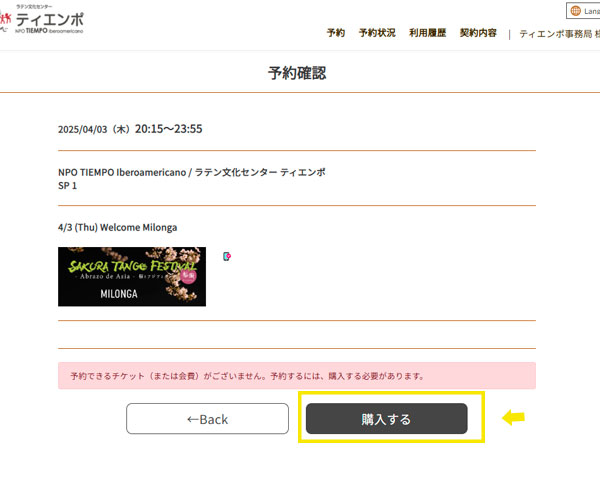600x488 pixels.
Task: Click the 購入する purchase button
Action: [386, 419]
